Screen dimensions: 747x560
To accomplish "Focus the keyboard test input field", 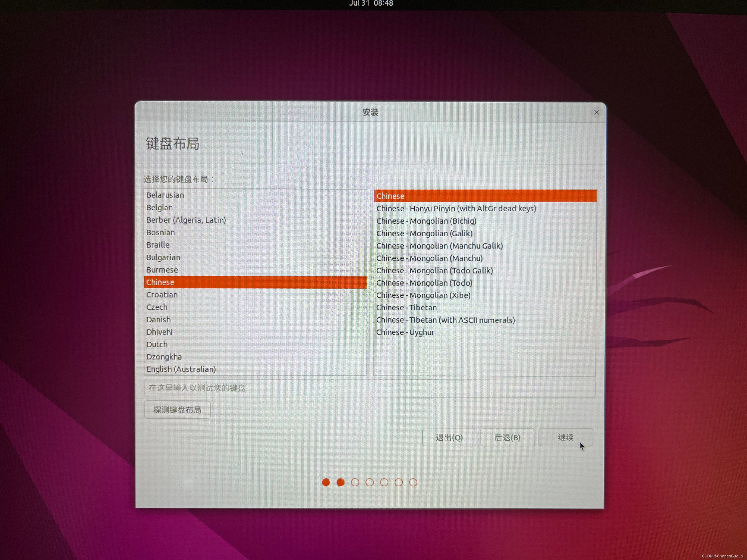I will tap(369, 388).
